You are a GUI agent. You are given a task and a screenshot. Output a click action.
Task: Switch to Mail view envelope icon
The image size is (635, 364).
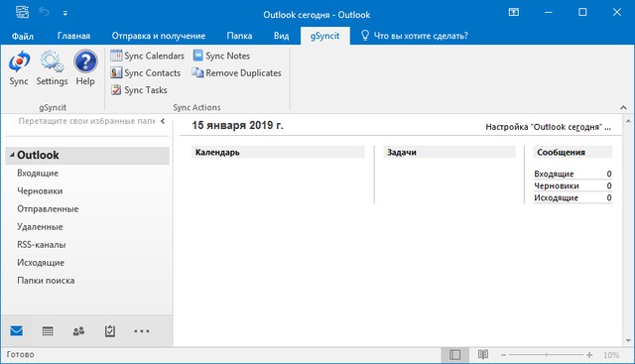point(17,331)
